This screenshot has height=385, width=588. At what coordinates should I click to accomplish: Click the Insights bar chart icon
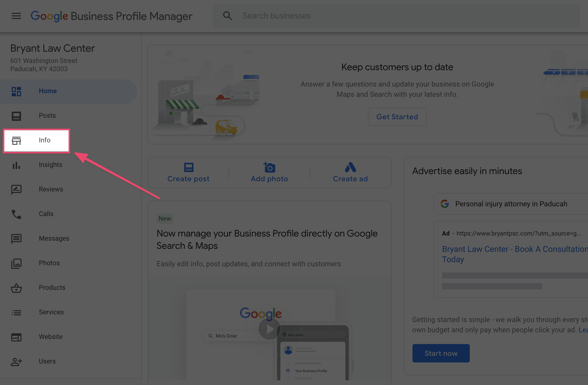(x=16, y=165)
